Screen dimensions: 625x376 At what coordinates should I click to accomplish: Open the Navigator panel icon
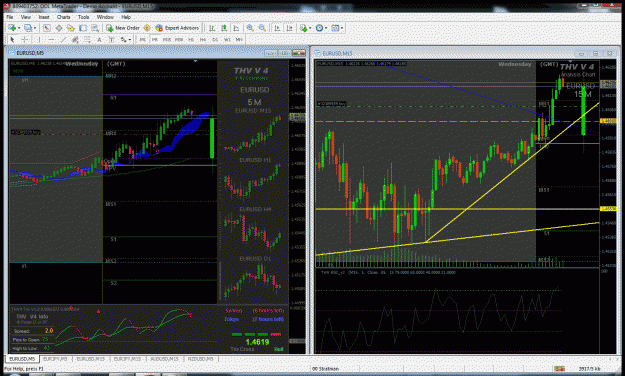click(x=71, y=28)
